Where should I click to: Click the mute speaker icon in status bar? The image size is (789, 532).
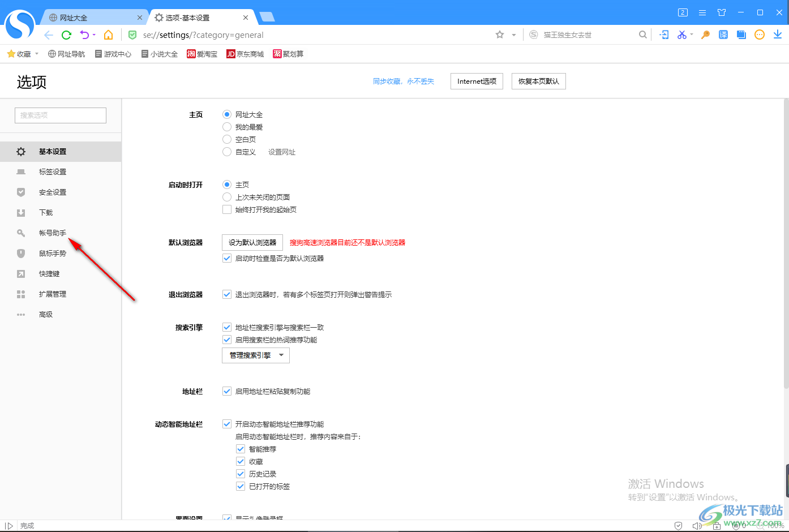pos(697,526)
